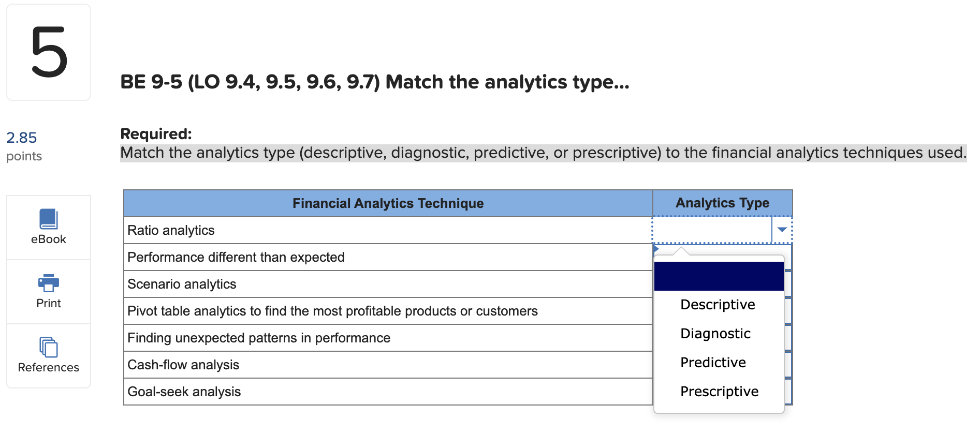
Task: Select Prescriptive for Ratio analytics
Action: pyautogui.click(x=719, y=392)
